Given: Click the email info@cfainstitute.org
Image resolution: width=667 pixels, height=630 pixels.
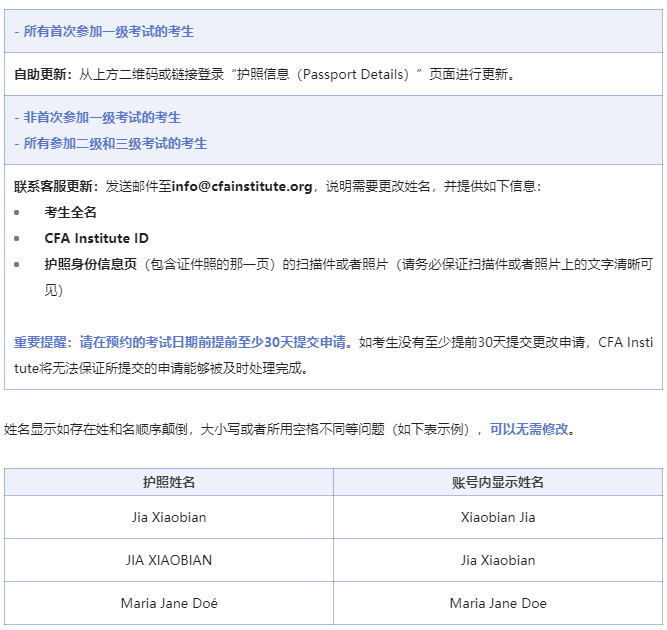Looking at the screenshot, I should pyautogui.click(x=242, y=186).
